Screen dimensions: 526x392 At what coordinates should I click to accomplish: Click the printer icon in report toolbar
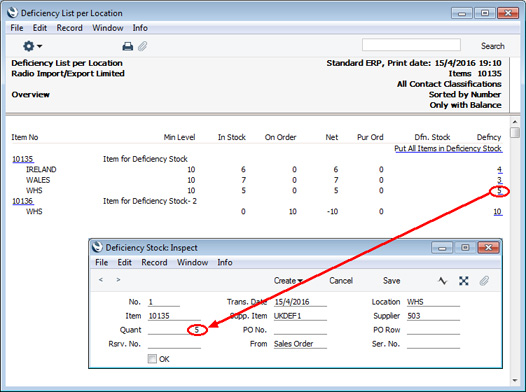127,46
